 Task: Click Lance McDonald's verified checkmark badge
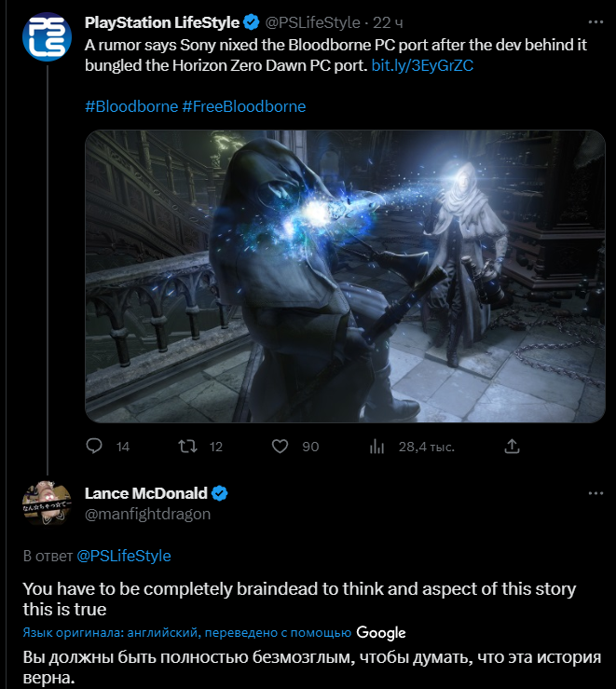coord(220,493)
